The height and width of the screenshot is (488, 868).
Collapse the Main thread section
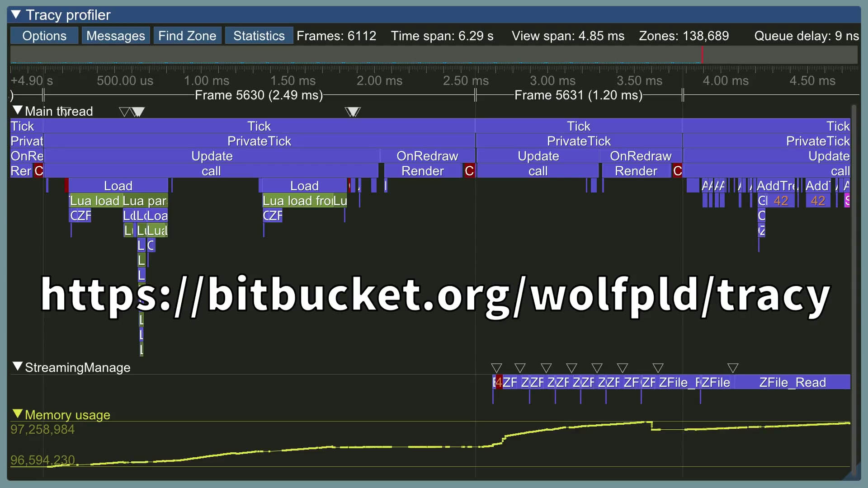point(18,110)
